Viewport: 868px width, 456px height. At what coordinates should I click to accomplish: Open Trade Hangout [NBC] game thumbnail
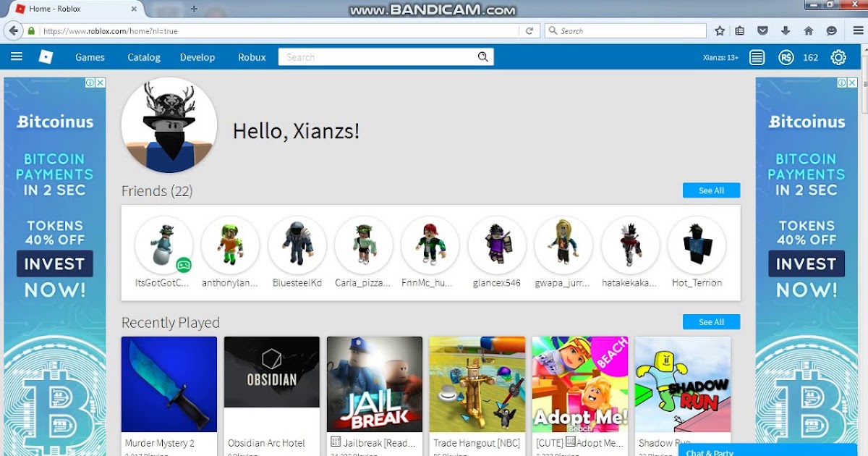477,384
